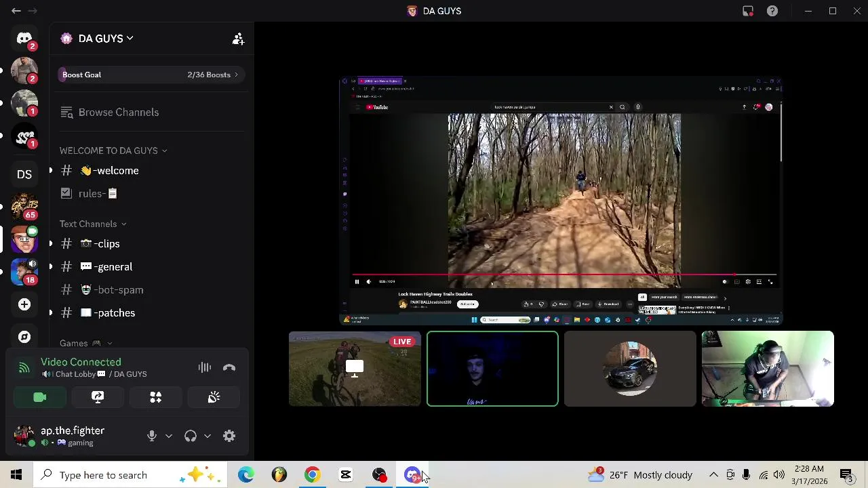Open Discord inbox icon in title bar
868x488 pixels.
(748, 11)
